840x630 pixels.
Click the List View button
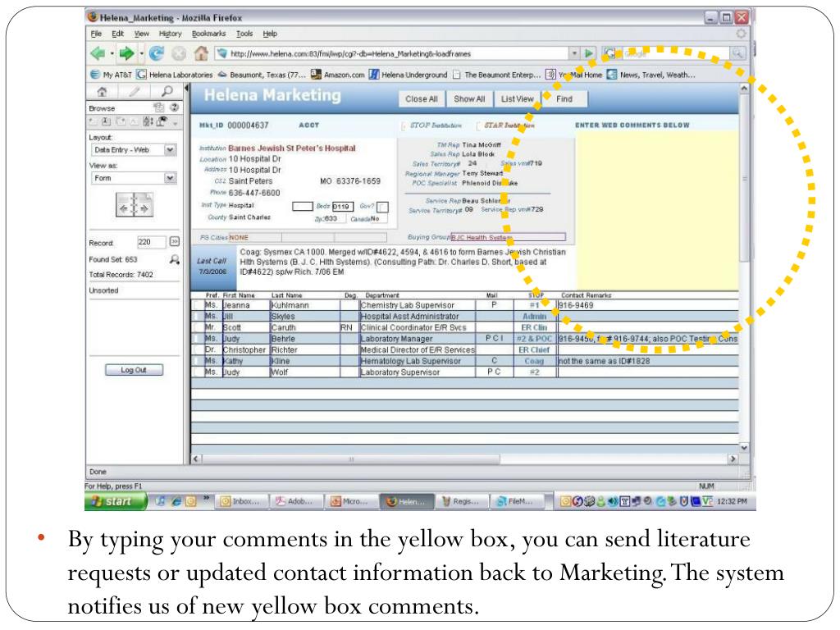[517, 98]
